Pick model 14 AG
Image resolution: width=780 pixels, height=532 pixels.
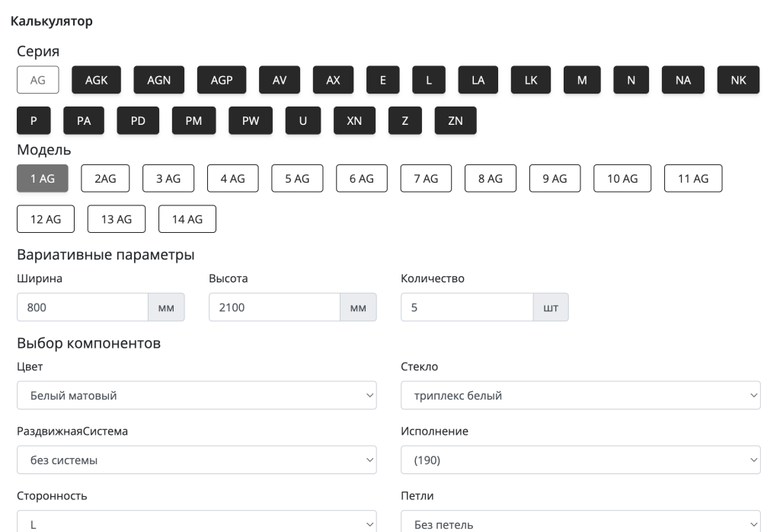coord(187,219)
